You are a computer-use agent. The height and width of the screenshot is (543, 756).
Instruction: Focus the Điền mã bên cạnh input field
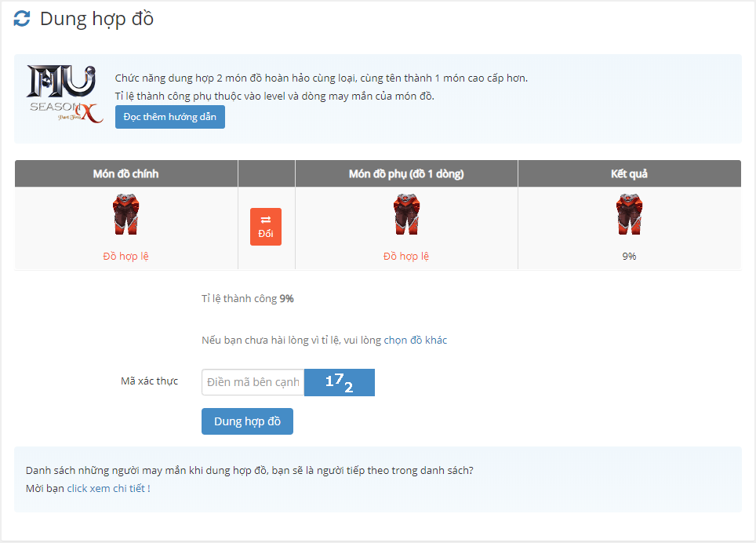[253, 382]
